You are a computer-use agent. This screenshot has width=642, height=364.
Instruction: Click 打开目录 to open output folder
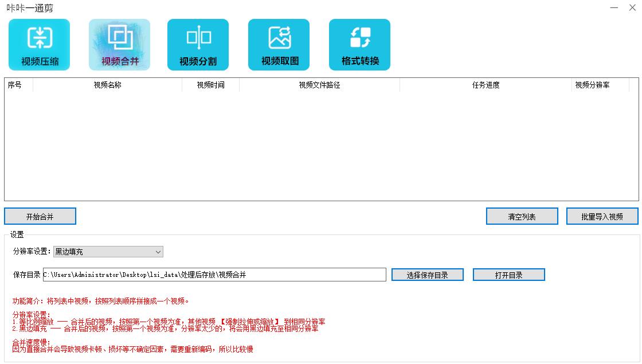[508, 275]
